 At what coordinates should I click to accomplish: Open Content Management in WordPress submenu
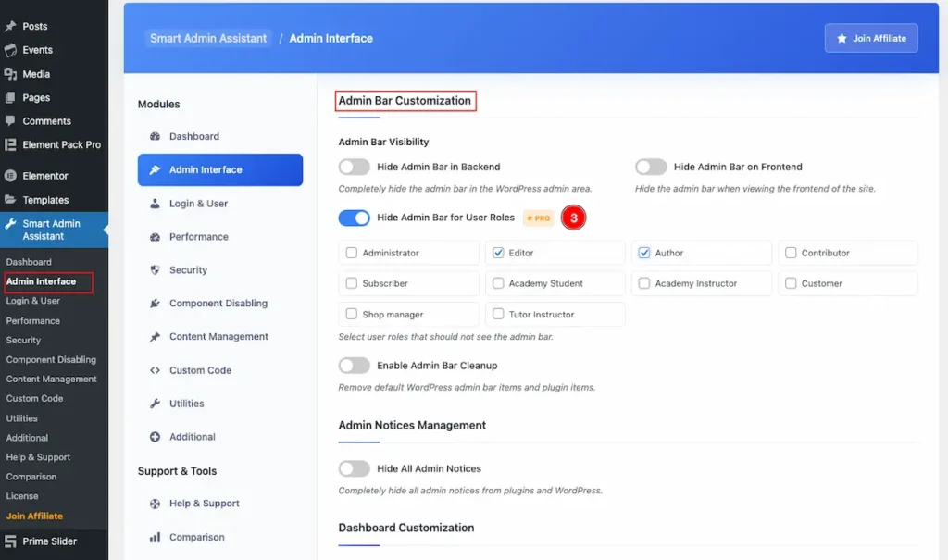52,379
